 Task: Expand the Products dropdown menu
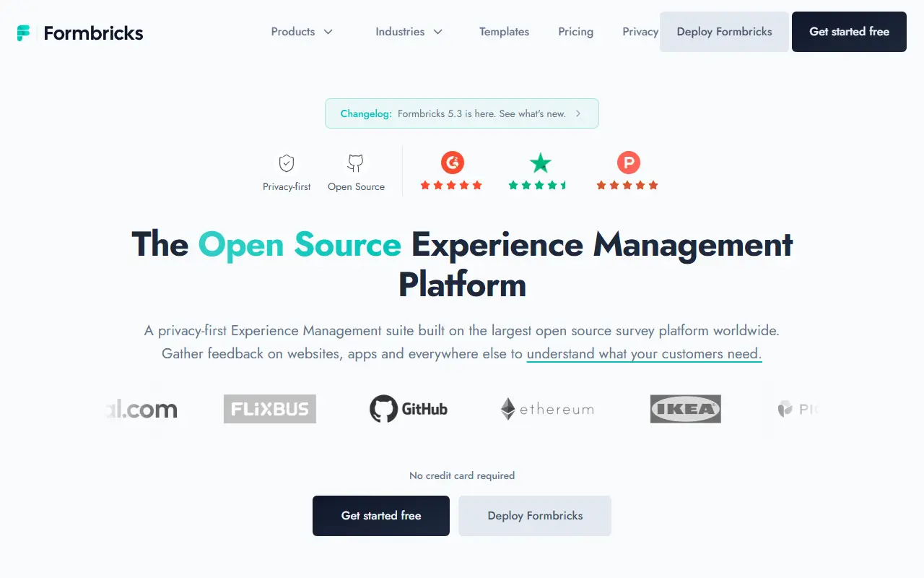pos(302,32)
